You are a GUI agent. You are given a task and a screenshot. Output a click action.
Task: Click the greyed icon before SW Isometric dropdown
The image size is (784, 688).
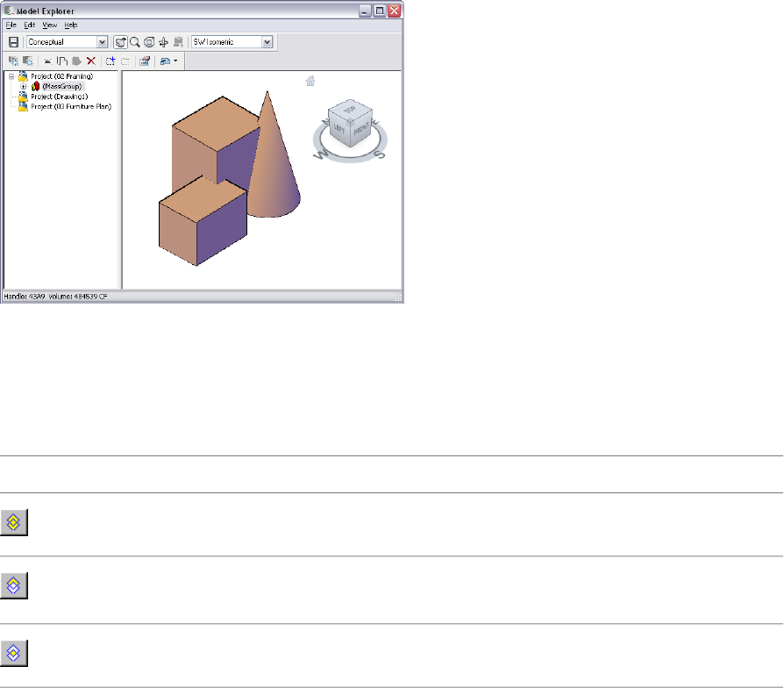[178, 42]
